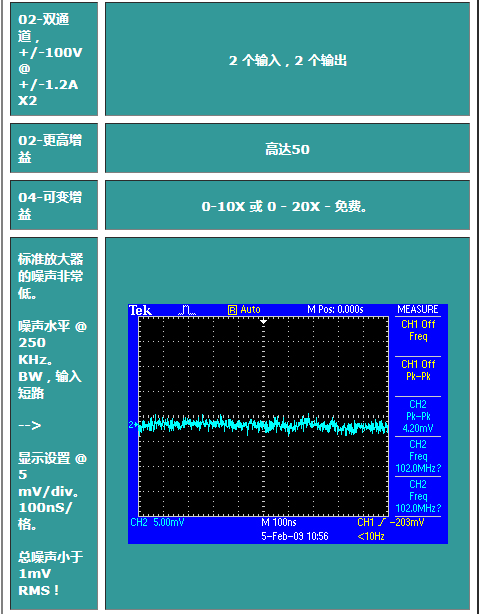480x614 pixels.
Task: Click the channel 2 ground marker arrow
Action: [133, 425]
